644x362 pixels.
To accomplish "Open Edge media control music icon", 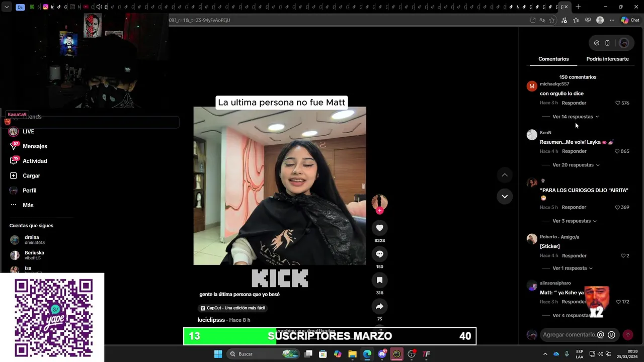I will tap(563, 20).
